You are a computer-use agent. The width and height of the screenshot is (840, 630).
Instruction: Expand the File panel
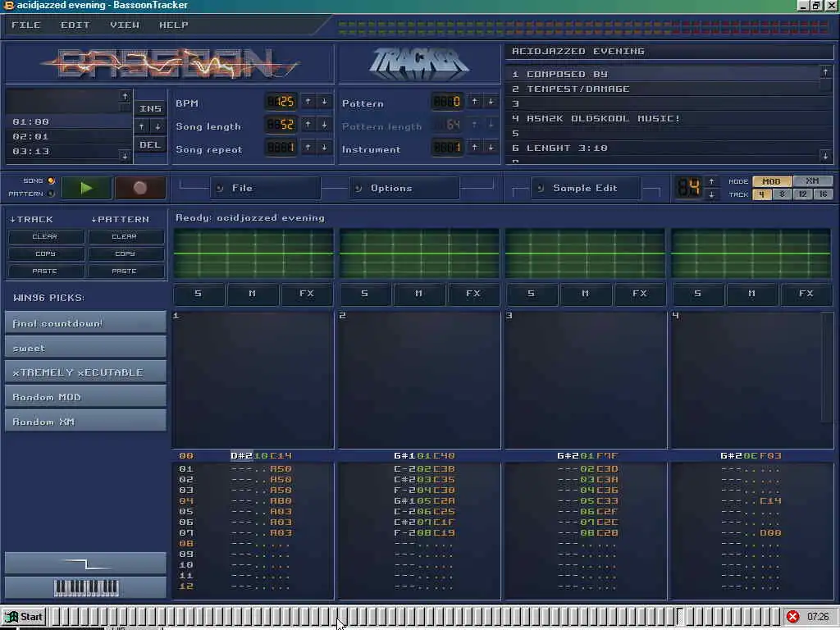(265, 188)
